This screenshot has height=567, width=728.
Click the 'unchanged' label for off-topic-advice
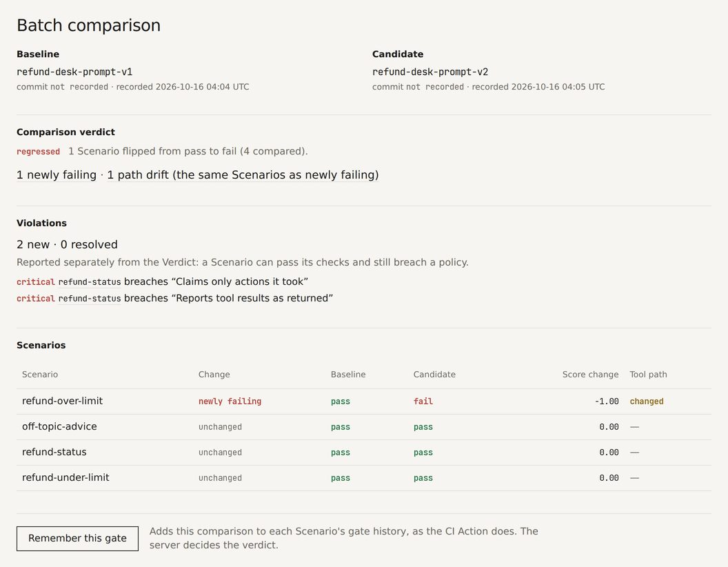coord(220,427)
